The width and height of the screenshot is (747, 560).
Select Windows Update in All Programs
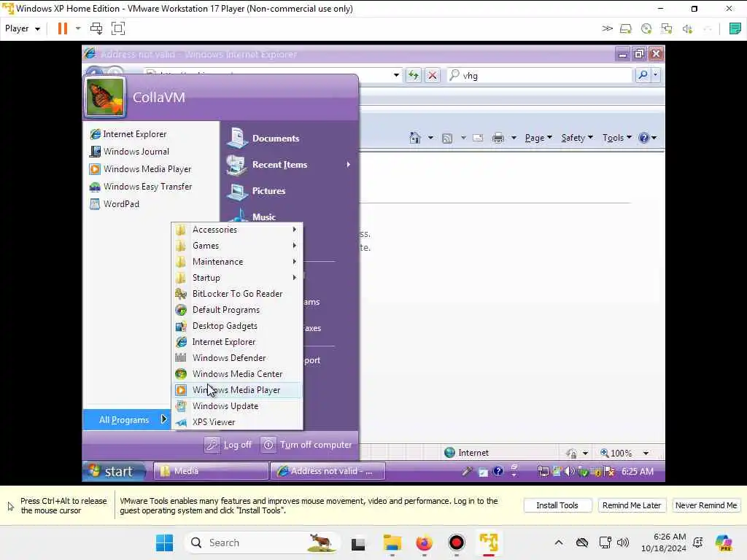tap(237, 406)
